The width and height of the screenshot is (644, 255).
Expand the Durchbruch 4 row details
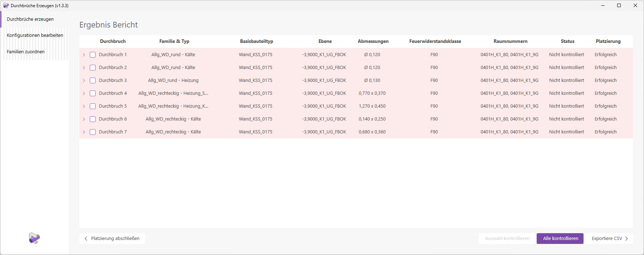[84, 93]
